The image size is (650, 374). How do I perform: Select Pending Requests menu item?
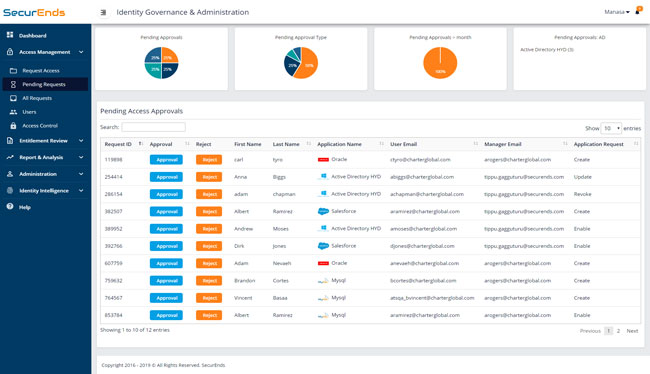pyautogui.click(x=45, y=84)
